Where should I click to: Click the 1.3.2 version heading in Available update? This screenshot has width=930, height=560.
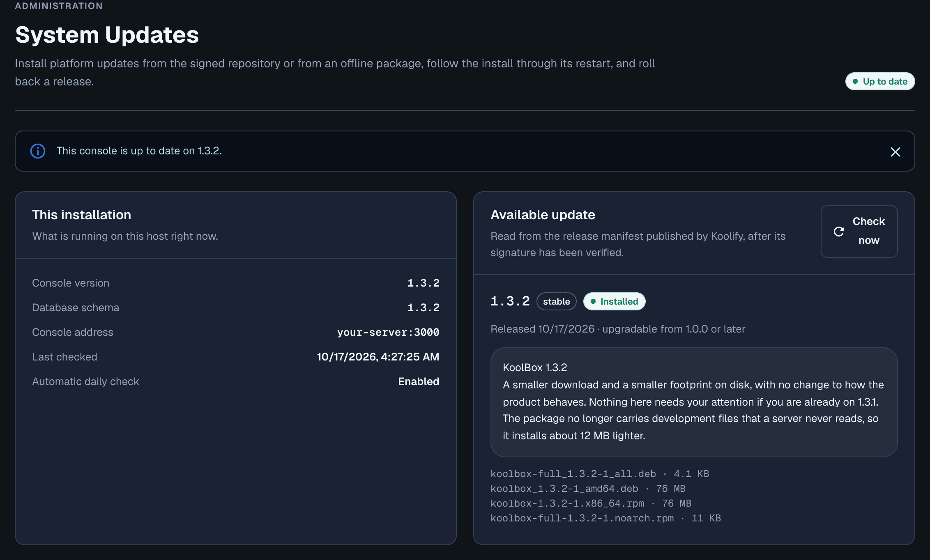[510, 301]
